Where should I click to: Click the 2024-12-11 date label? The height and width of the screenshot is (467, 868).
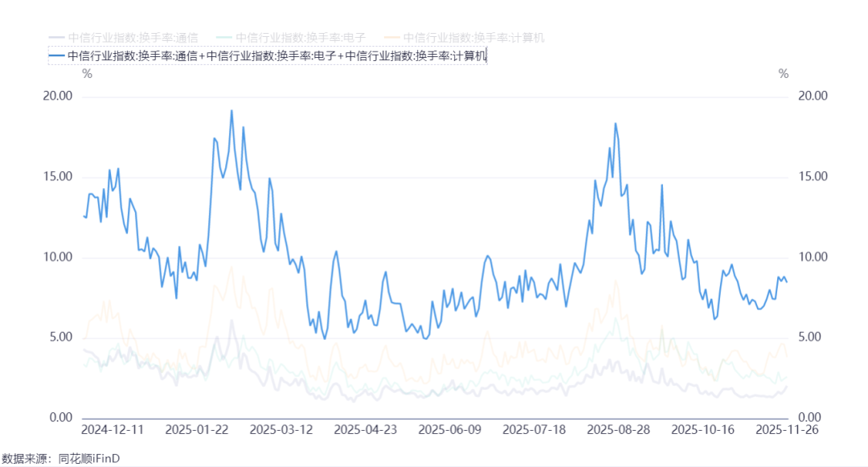point(113,430)
